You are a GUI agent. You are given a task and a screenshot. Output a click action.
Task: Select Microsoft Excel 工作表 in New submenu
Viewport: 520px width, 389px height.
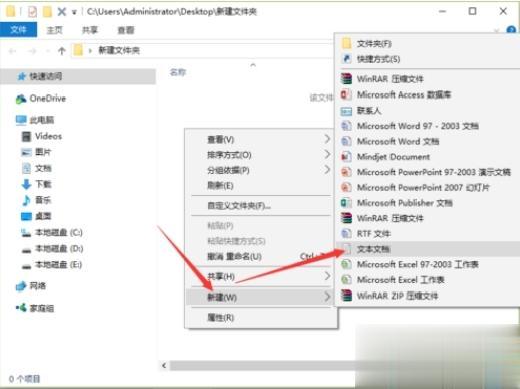[x=428, y=280]
